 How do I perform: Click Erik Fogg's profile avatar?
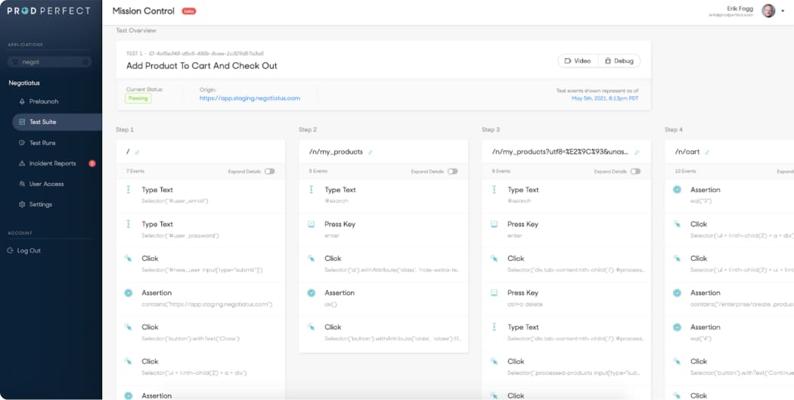click(x=768, y=11)
